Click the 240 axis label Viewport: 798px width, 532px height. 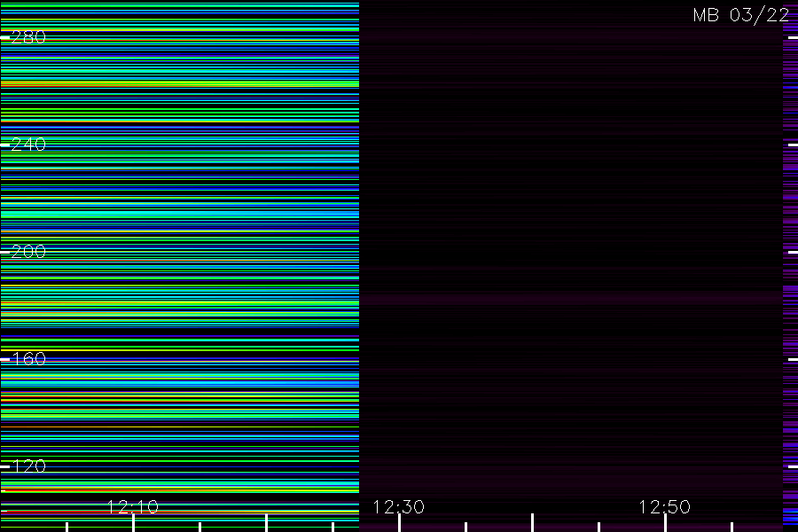coord(28,145)
